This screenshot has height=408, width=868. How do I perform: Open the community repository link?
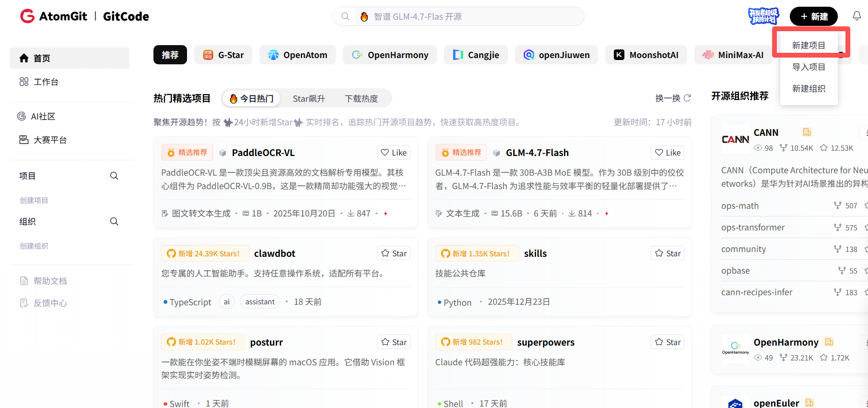744,249
